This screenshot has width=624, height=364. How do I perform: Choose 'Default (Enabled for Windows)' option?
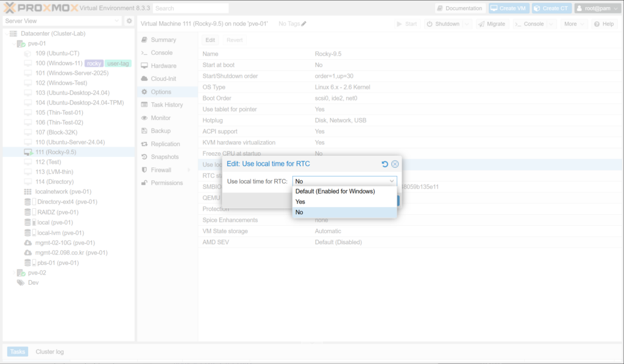[x=335, y=191]
